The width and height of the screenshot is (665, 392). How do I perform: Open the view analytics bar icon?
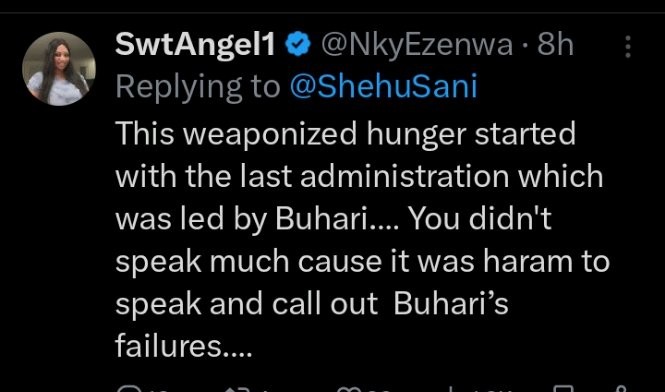(452, 389)
